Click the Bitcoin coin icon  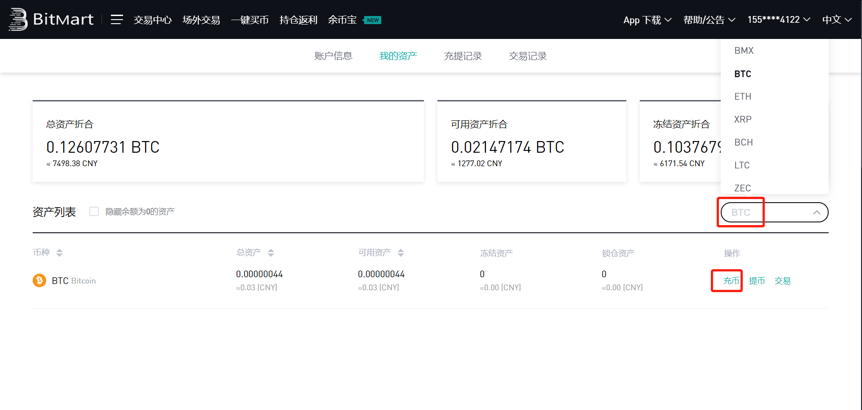(39, 281)
